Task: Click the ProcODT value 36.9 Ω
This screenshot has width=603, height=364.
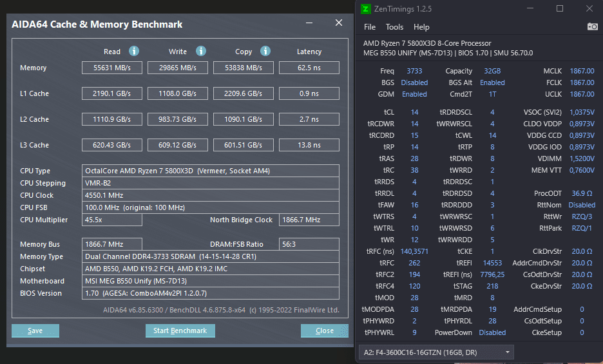Action: click(x=582, y=193)
